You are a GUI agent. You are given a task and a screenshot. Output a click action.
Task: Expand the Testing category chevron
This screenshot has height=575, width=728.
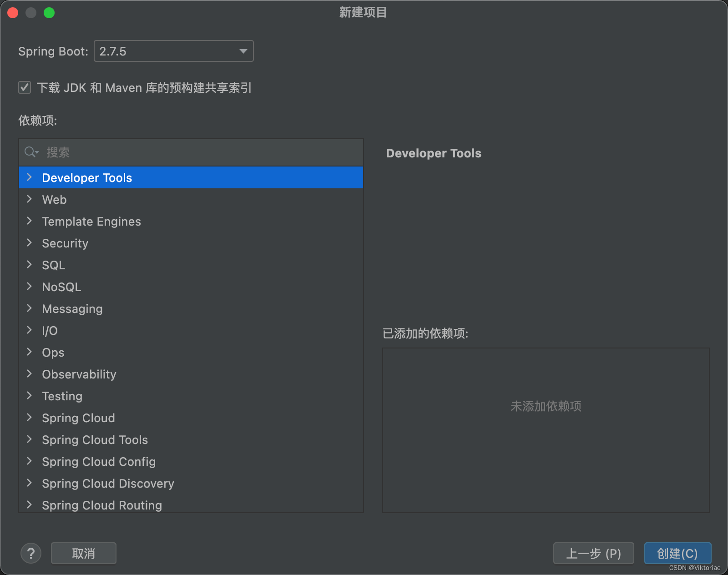[30, 396]
